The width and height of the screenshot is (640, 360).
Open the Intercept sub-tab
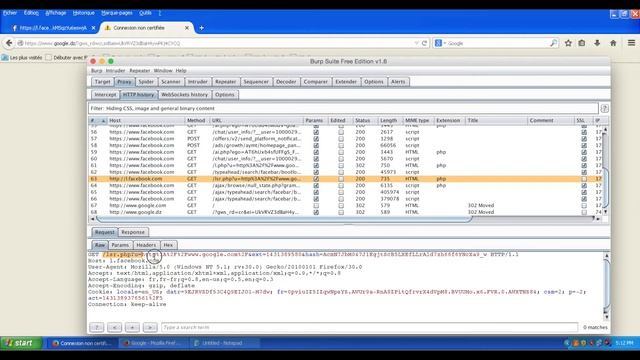tap(105, 95)
